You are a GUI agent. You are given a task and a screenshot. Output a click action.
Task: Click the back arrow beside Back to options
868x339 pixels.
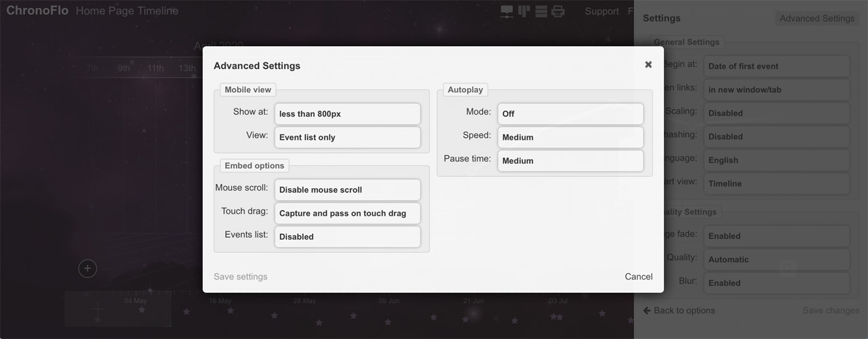[x=647, y=311]
